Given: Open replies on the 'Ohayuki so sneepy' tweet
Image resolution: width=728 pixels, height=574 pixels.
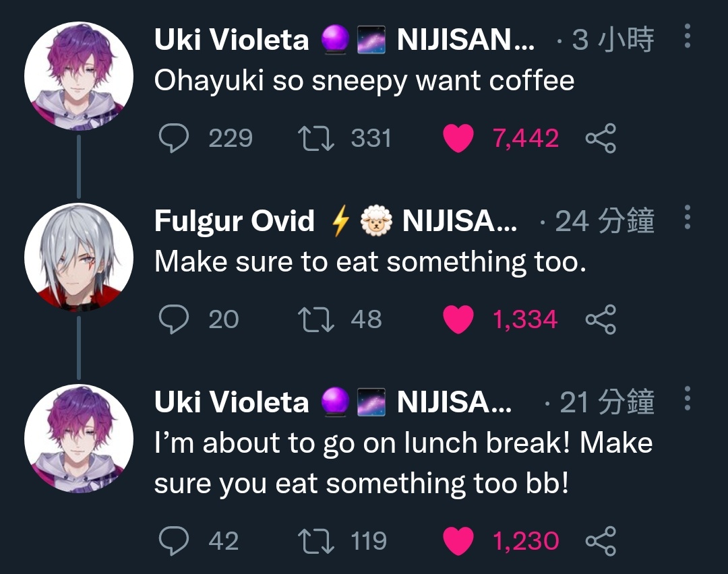Looking at the screenshot, I should 174,138.
